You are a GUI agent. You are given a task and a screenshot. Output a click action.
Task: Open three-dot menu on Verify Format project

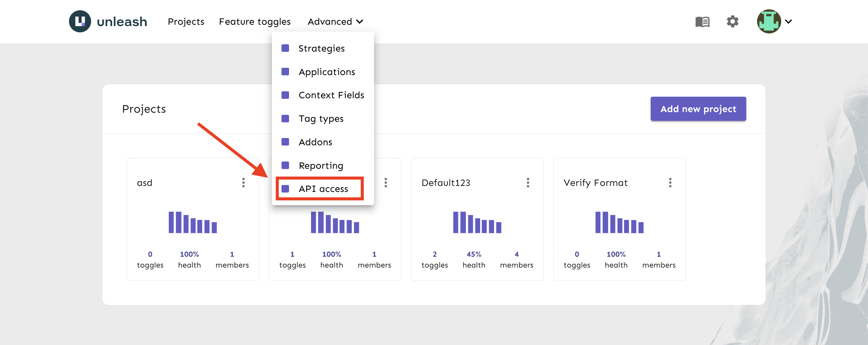[x=670, y=183]
